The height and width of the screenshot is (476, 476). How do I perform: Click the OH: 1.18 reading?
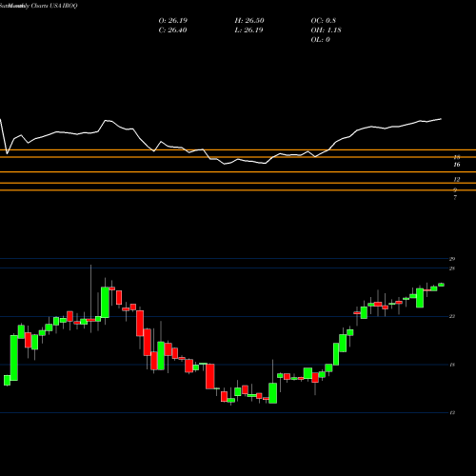pos(326,30)
